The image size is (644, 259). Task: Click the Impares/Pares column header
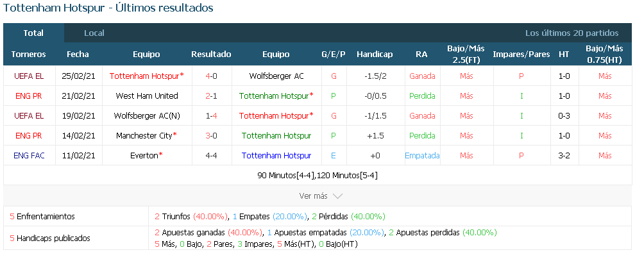[521, 54]
